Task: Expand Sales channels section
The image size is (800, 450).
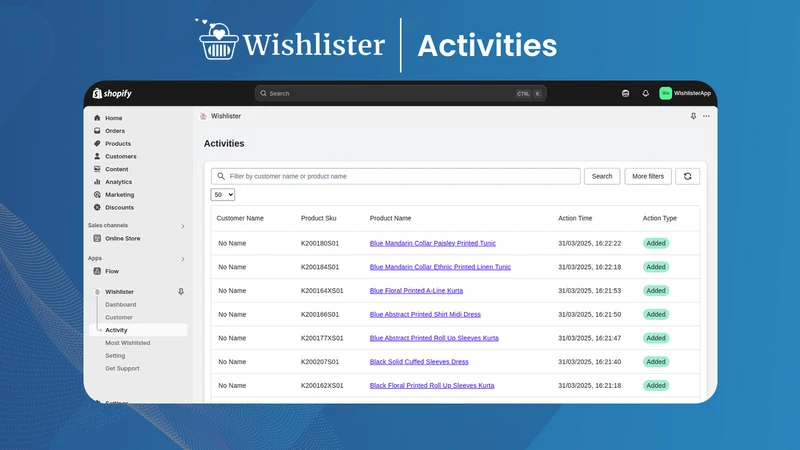Action: pos(183,226)
